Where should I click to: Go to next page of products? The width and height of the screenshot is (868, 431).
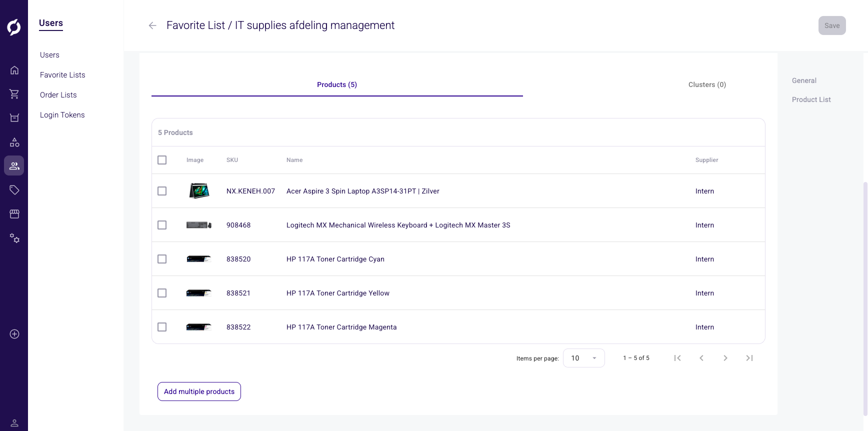(x=725, y=358)
